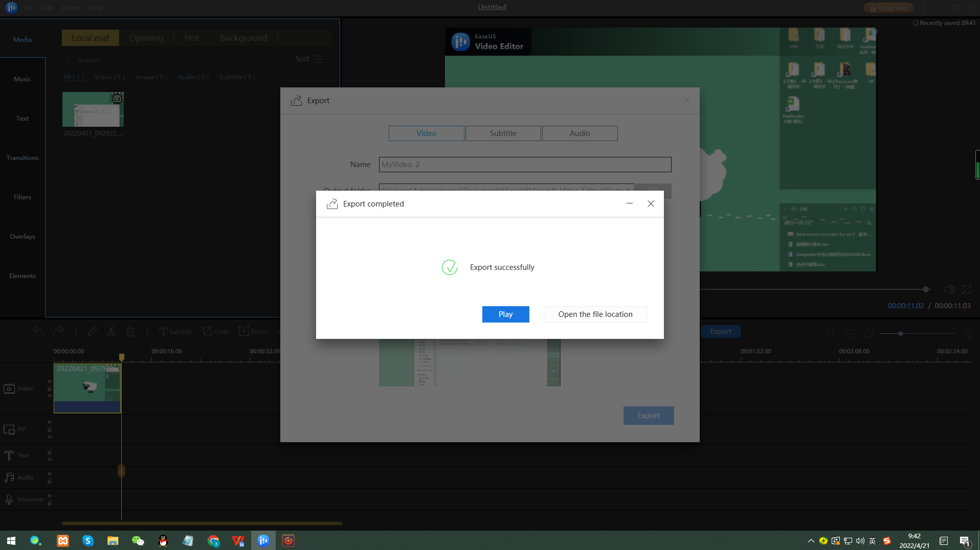This screenshot has height=550, width=980.
Task: Click the Export button in Export dialog
Action: coord(649,416)
